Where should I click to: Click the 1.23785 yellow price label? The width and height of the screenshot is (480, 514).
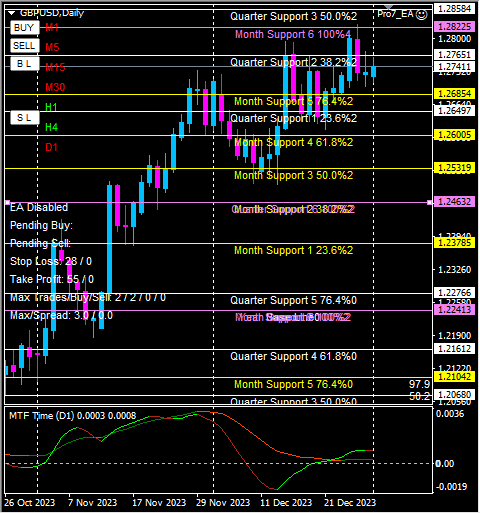click(455, 243)
